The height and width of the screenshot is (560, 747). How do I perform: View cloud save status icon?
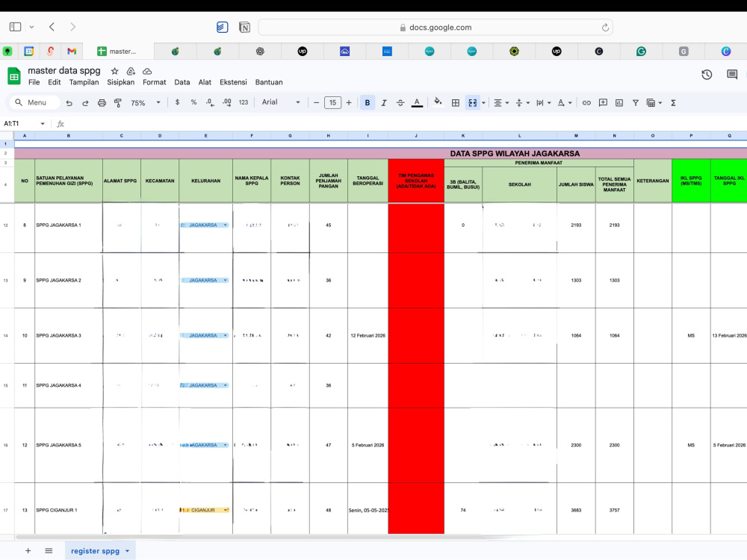[x=147, y=72]
